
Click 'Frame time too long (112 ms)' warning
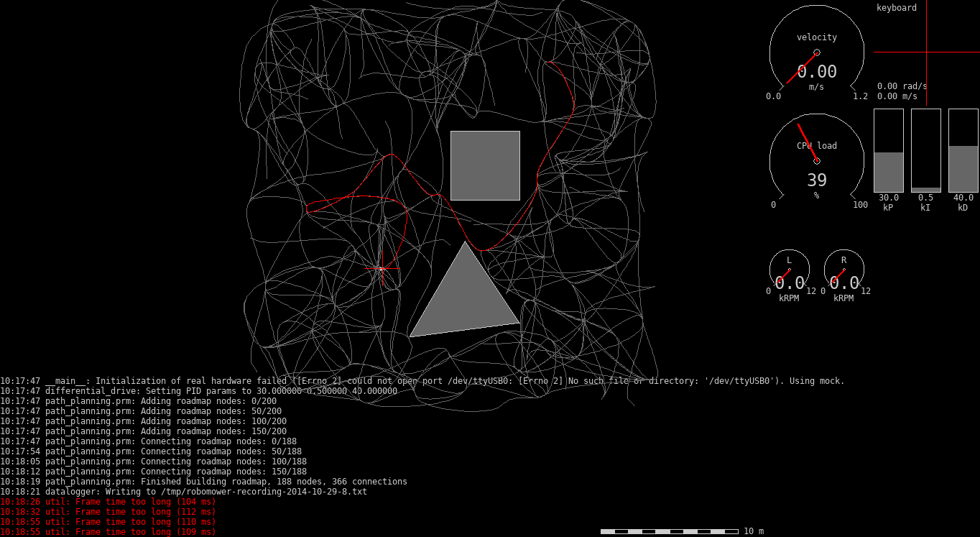[x=108, y=512]
